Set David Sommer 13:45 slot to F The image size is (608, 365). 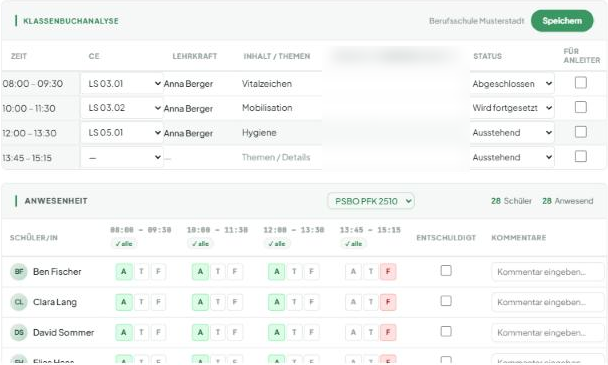point(388,332)
